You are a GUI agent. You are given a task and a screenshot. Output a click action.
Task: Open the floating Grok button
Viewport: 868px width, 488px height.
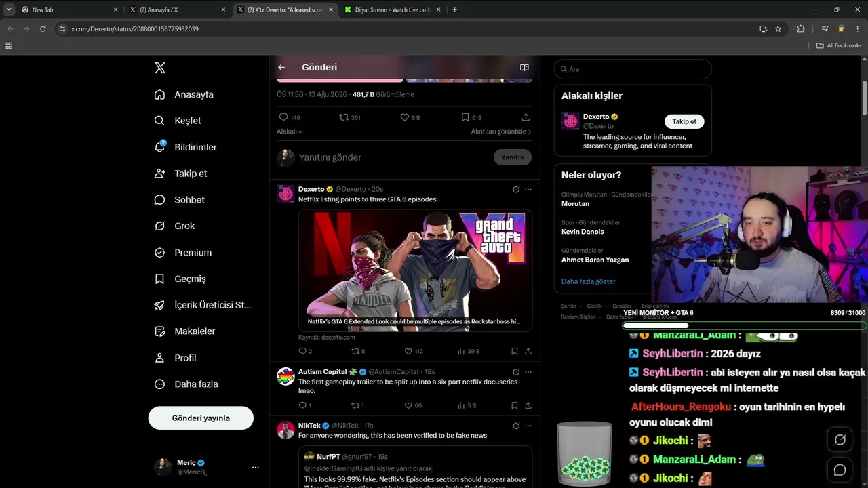point(840,440)
